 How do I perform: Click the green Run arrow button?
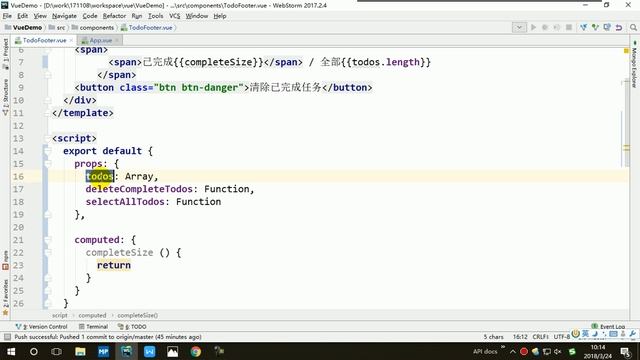[x=533, y=27]
